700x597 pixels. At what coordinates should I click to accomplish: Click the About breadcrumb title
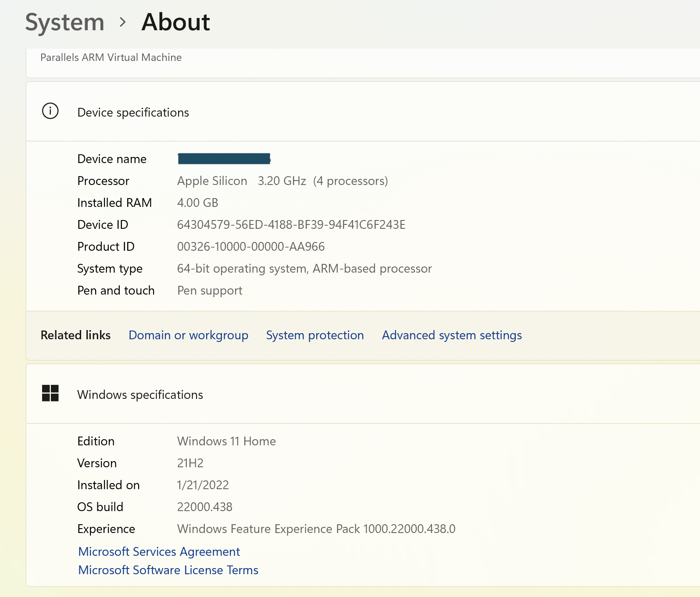click(176, 22)
